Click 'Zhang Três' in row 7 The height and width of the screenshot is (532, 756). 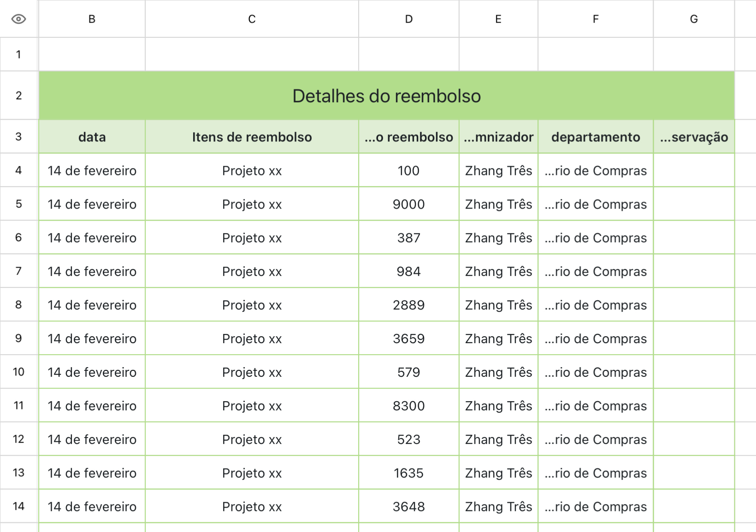499,271
